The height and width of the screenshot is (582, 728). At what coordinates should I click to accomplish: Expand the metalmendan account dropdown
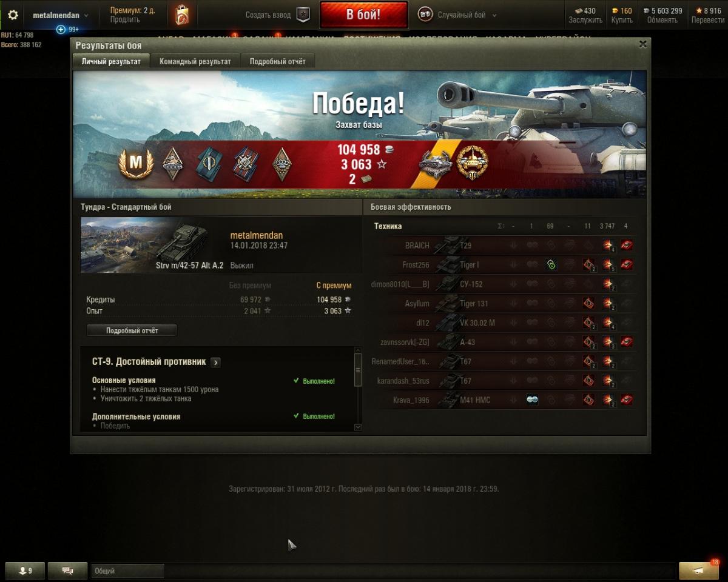(x=60, y=15)
